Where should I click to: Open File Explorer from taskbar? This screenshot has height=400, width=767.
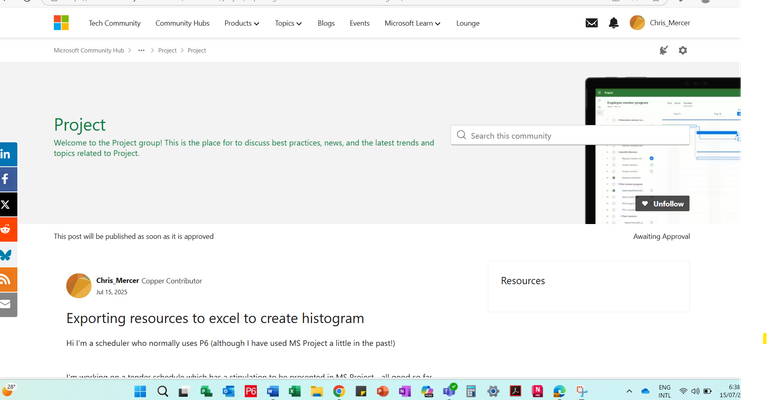(x=316, y=391)
